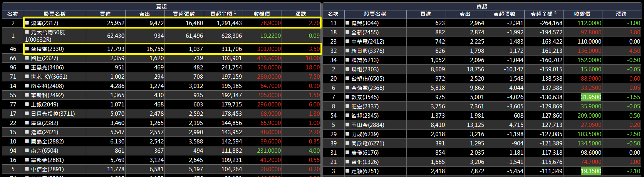Check the box beside 玉山金(2884)
The height and width of the screenshot is (177, 644).
point(348,125)
